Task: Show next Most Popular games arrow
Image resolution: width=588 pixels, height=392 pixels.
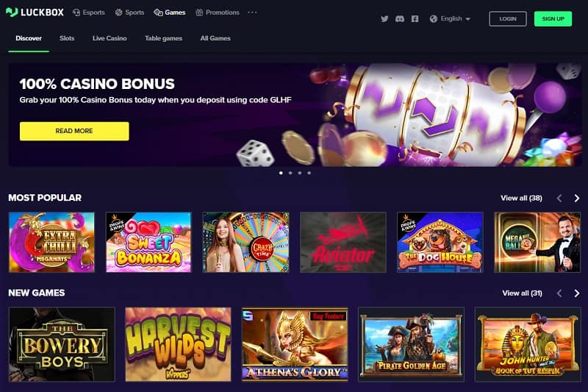Action: tap(577, 198)
